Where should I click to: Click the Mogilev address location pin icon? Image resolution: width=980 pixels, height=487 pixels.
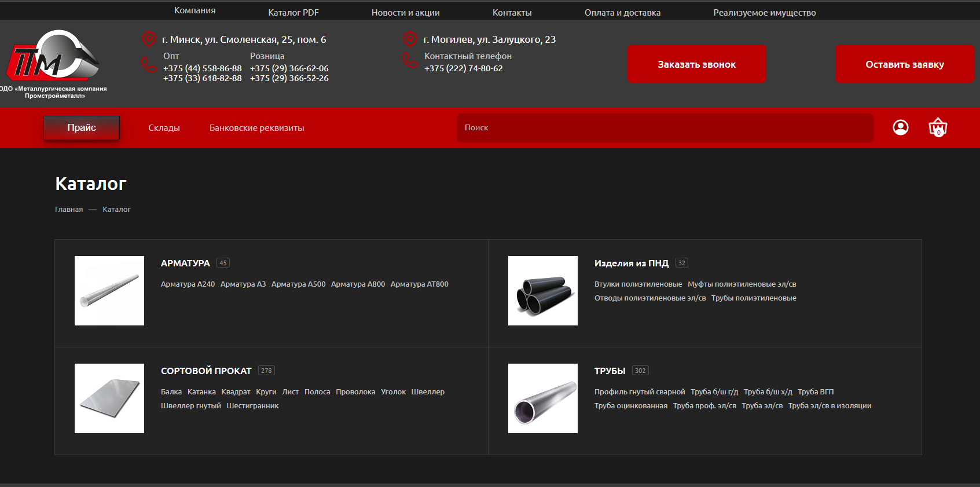click(410, 39)
